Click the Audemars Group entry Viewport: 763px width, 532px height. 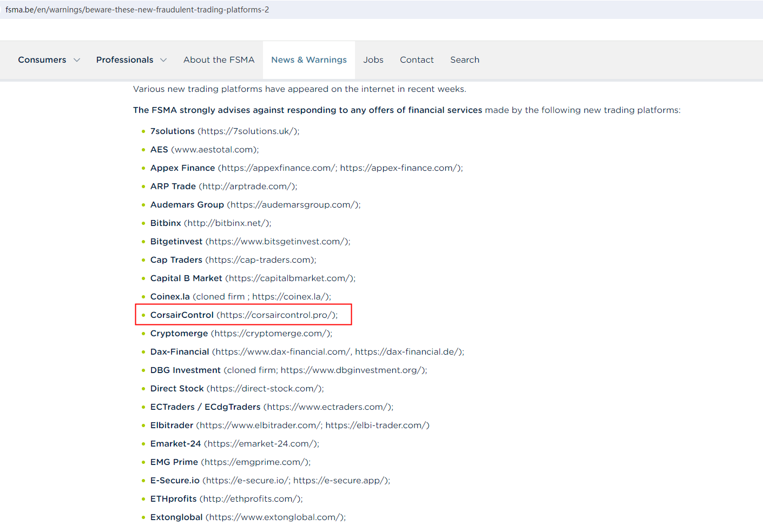[187, 205]
